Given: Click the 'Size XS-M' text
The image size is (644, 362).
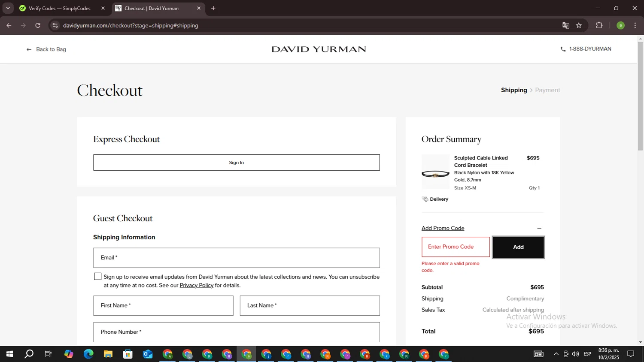Looking at the screenshot, I should tap(465, 188).
